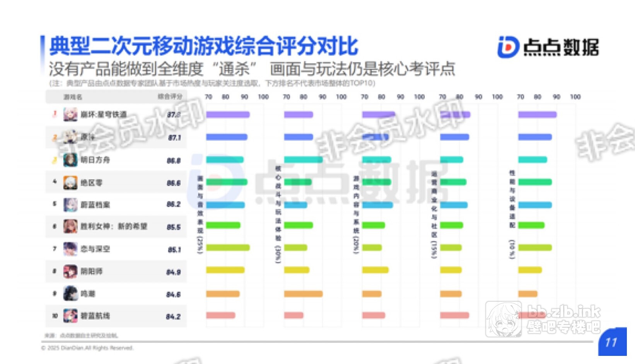Viewport: 635px width, 364px height.
Task: Click the game name 蔚蓝档案
Action: [95, 204]
